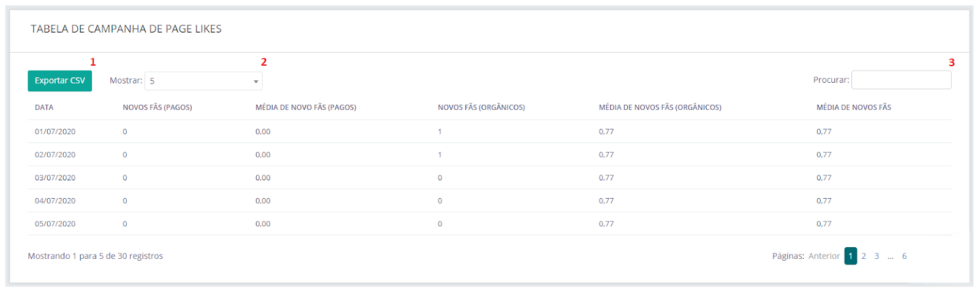Sort by NOVOS FÃS (PAGOS) column
The image size is (980, 295).
coord(157,107)
